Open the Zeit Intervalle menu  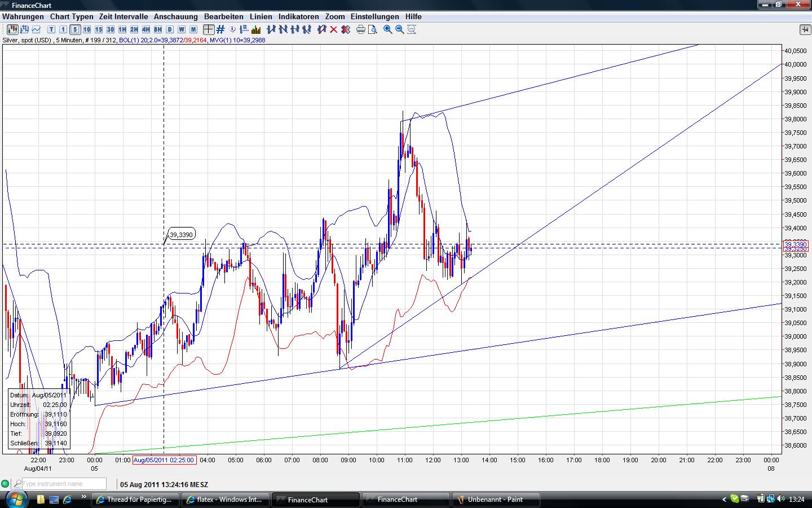tap(123, 16)
